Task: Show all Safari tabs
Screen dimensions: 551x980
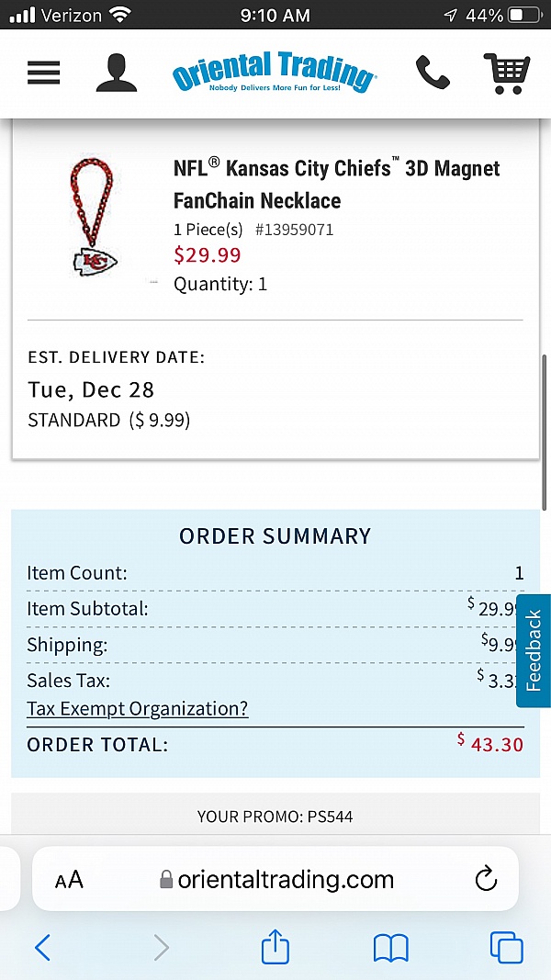Action: pos(506,947)
